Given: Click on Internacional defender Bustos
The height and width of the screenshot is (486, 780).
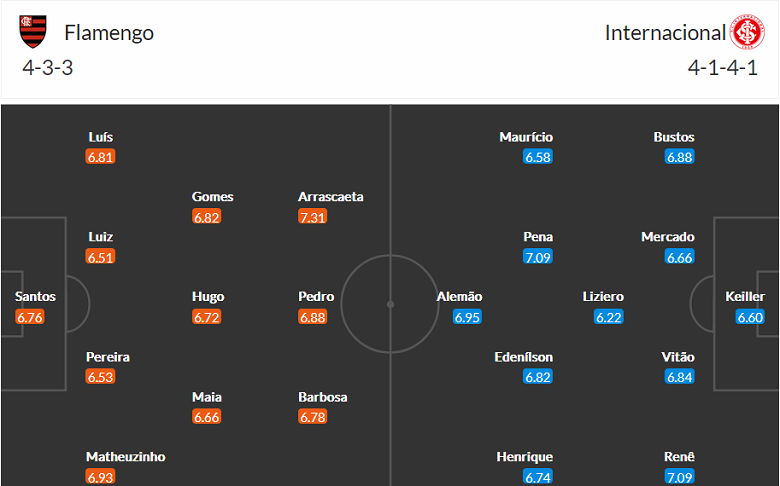Looking at the screenshot, I should click(674, 137).
